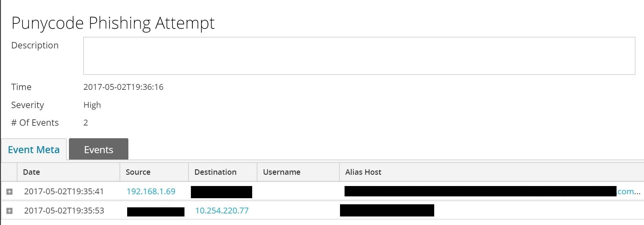Click the High severity value

92,105
